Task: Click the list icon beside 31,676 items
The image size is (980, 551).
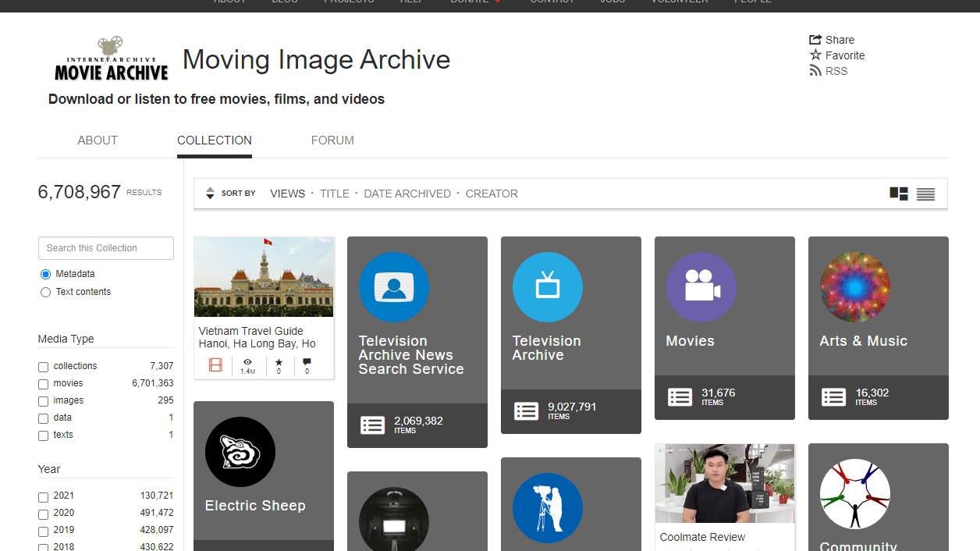Action: 680,397
